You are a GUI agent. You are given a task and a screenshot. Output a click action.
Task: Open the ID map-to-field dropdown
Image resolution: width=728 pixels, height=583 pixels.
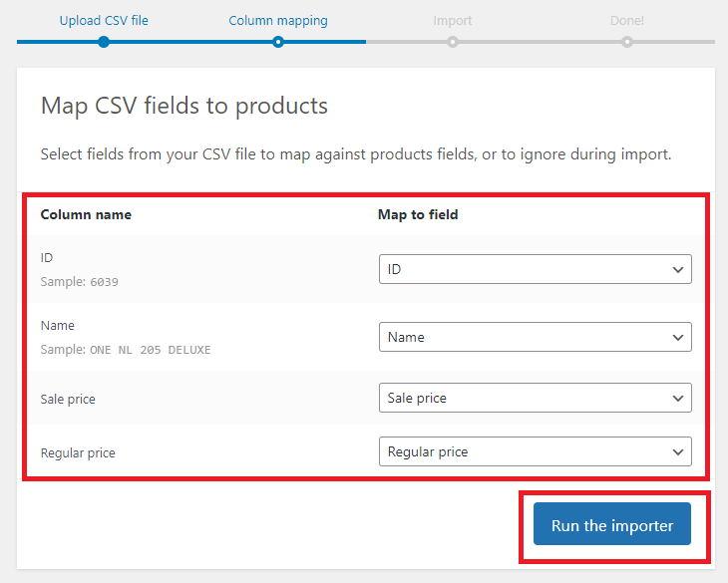536,269
